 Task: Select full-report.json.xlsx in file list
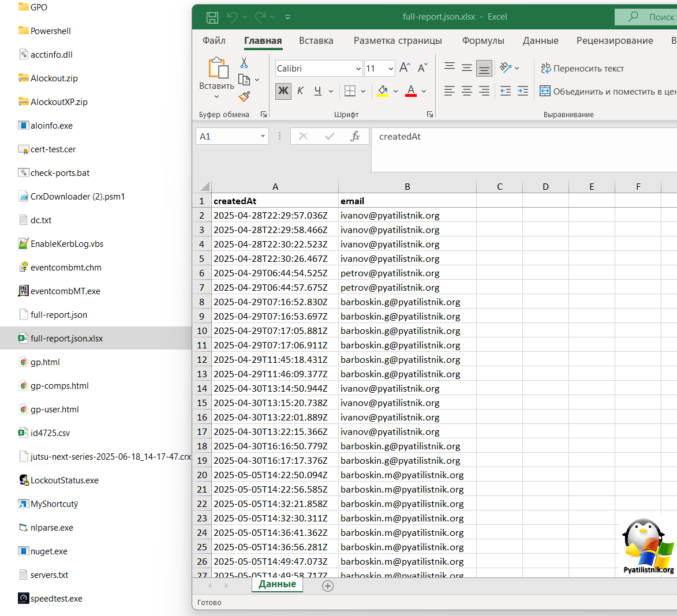[x=96, y=338]
